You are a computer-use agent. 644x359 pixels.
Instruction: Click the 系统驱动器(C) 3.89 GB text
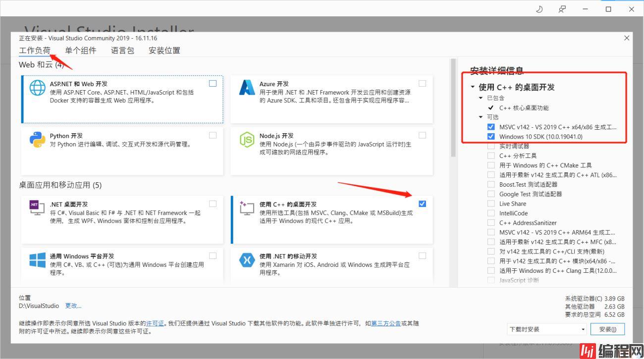(594, 299)
